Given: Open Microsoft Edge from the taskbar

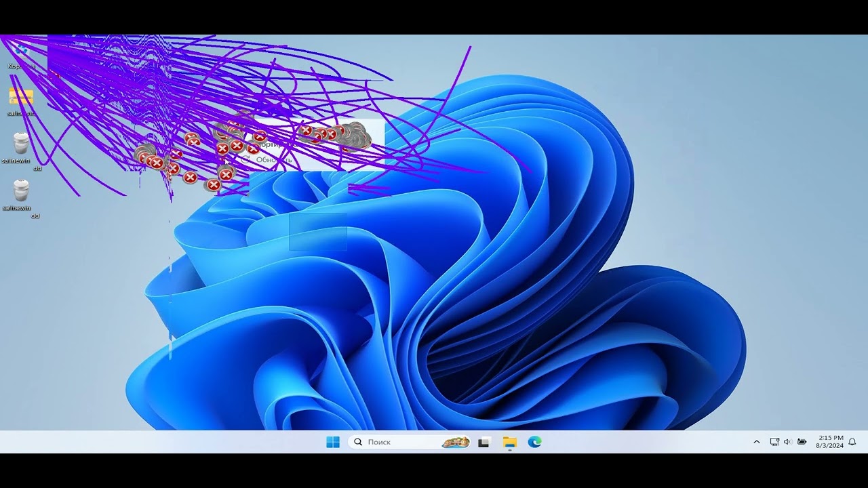Looking at the screenshot, I should 535,442.
